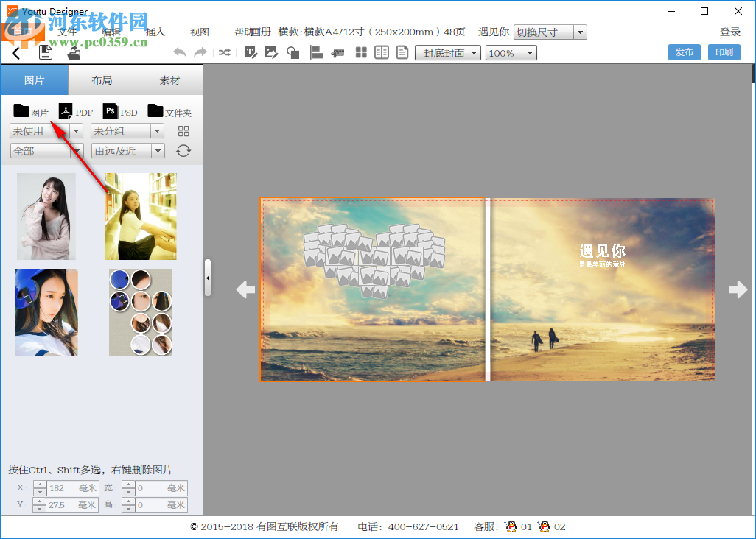The width and height of the screenshot is (756, 539).
Task: Import images using the 图片 folder icon
Action: [31, 110]
